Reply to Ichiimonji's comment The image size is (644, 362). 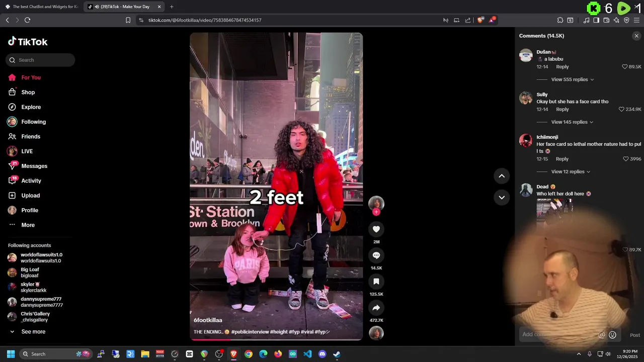click(x=562, y=159)
